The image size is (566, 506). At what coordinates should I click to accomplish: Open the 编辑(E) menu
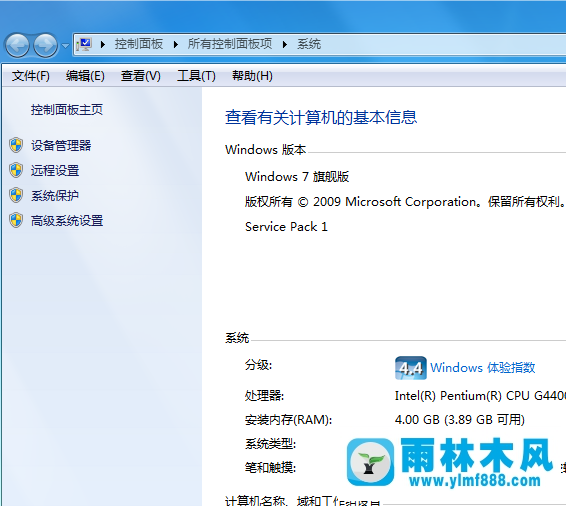pyautogui.click(x=85, y=76)
